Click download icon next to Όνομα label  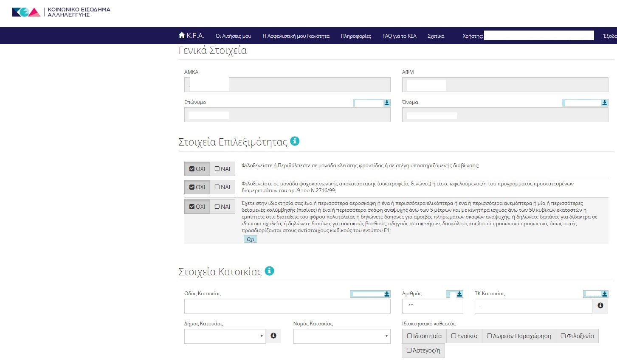(x=604, y=103)
